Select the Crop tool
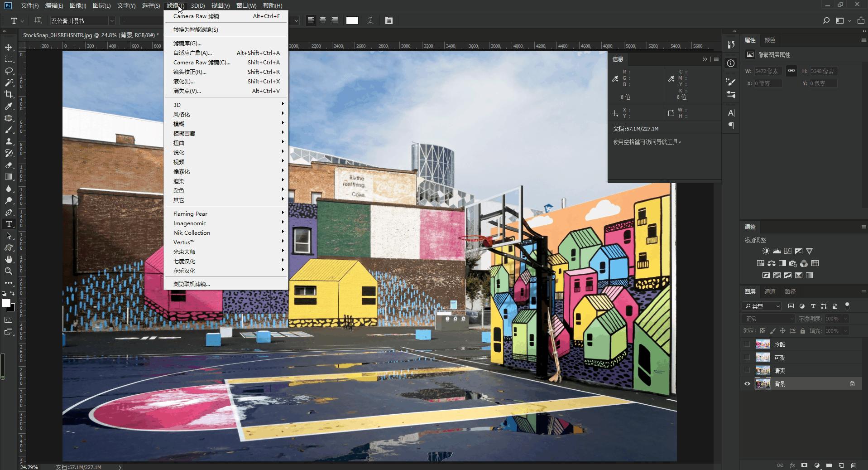 point(9,94)
